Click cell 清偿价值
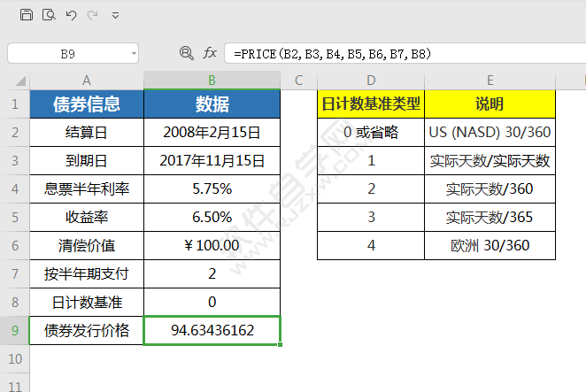 tap(87, 245)
